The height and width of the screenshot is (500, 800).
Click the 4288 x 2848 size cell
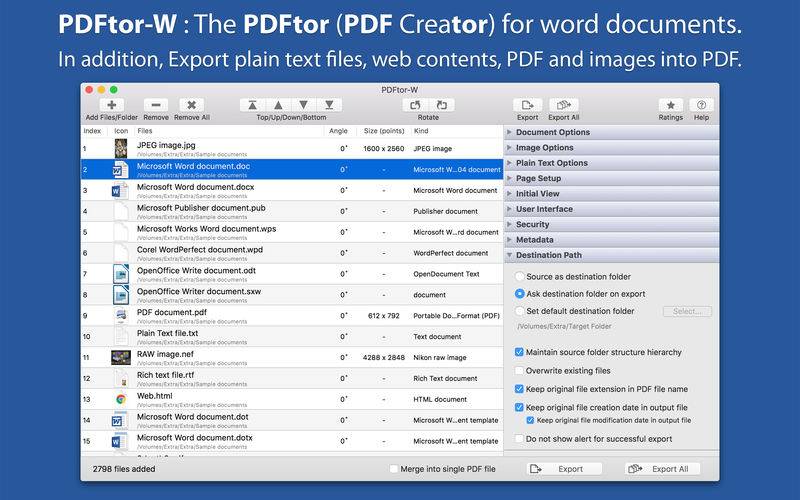pyautogui.click(x=384, y=358)
